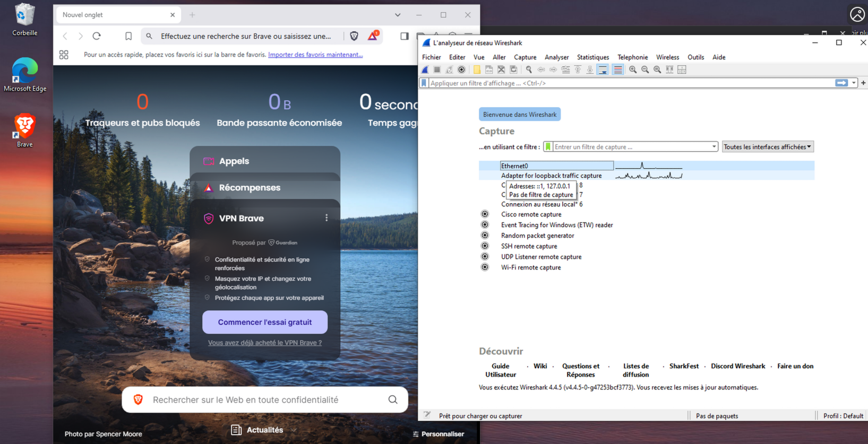Click capture file properties icon in status bar

pos(427,415)
